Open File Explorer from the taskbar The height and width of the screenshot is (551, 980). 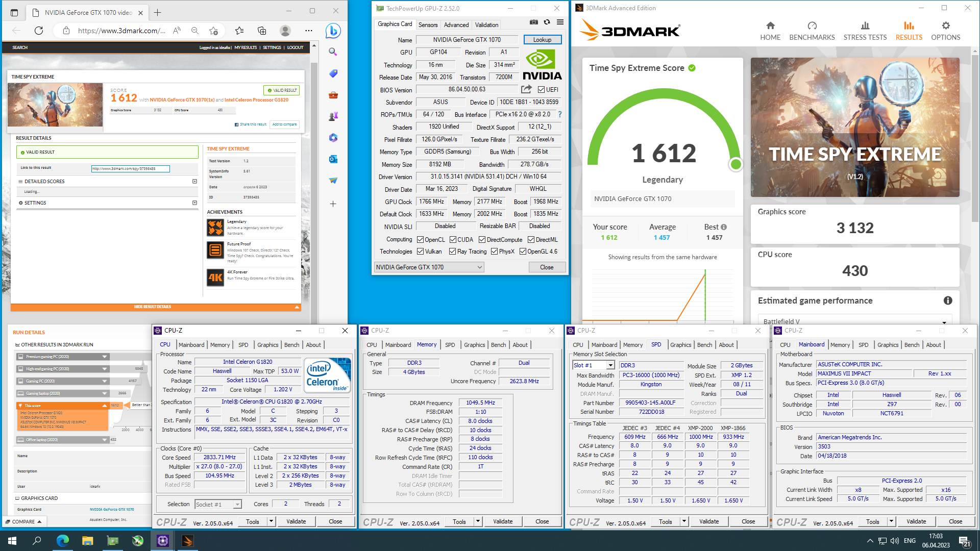[87, 541]
